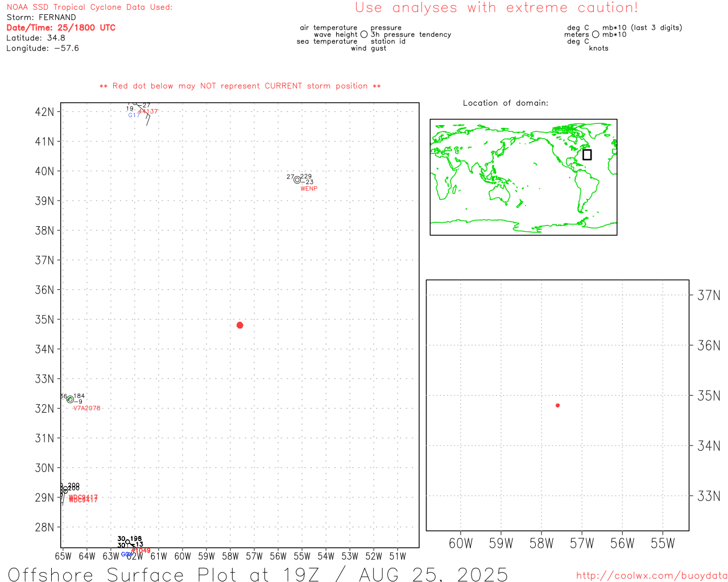
Task: Click the '40N' latitude axis label
Action: tap(44, 171)
